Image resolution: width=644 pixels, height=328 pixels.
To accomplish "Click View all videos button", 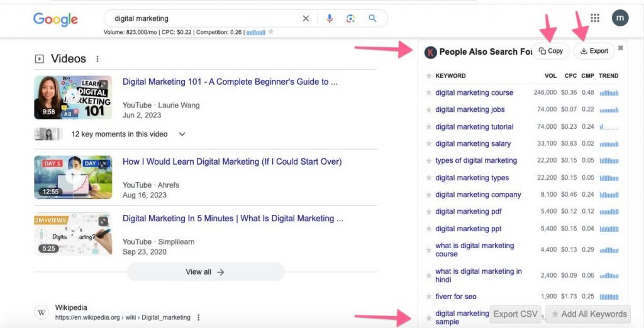I will click(206, 271).
